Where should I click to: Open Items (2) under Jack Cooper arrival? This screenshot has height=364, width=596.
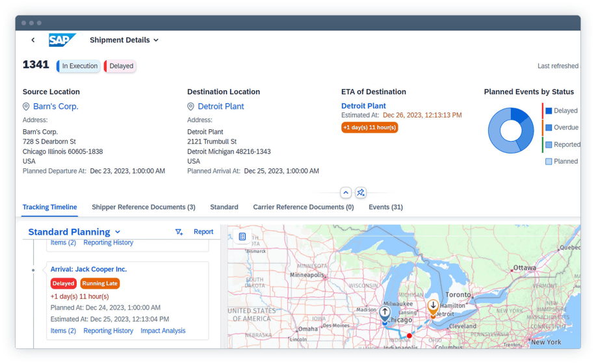[63, 331]
